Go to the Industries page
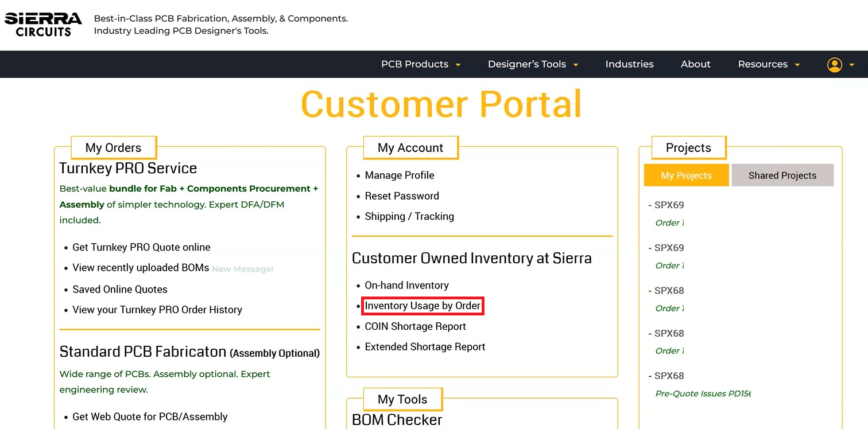868x429 pixels. click(x=629, y=64)
